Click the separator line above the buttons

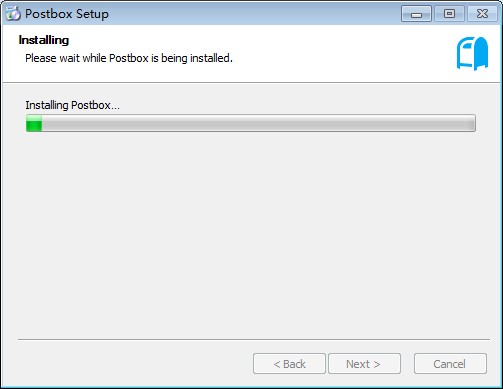pyautogui.click(x=254, y=340)
